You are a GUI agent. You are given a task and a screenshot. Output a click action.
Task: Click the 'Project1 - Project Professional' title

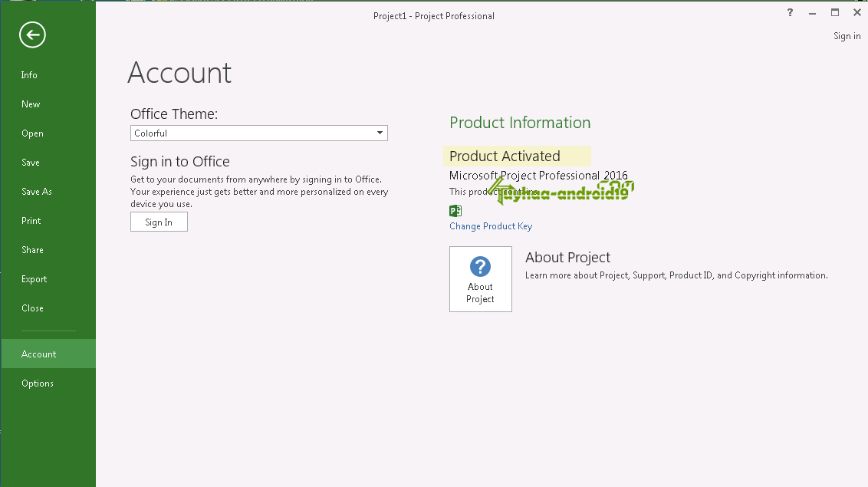[433, 16]
